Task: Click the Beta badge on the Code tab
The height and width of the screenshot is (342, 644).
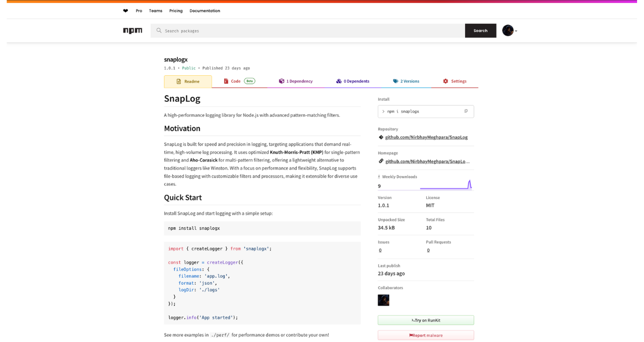Action: (x=250, y=81)
